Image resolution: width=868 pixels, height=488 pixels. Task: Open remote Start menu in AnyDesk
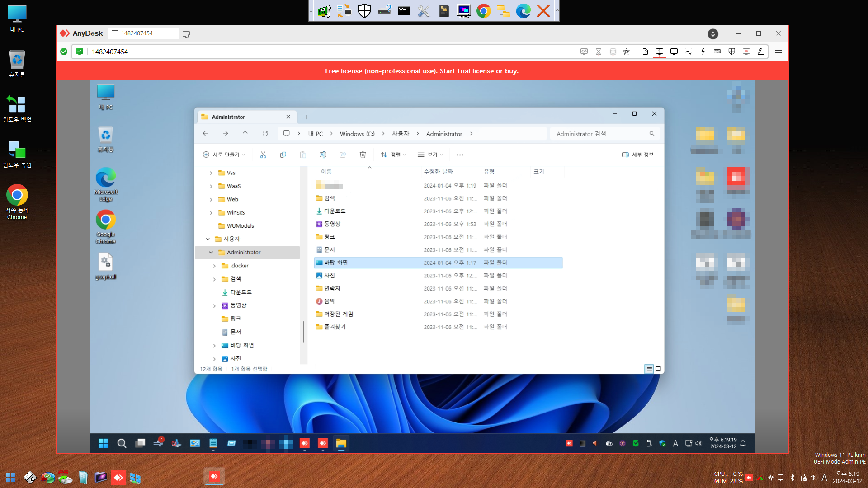(x=104, y=444)
